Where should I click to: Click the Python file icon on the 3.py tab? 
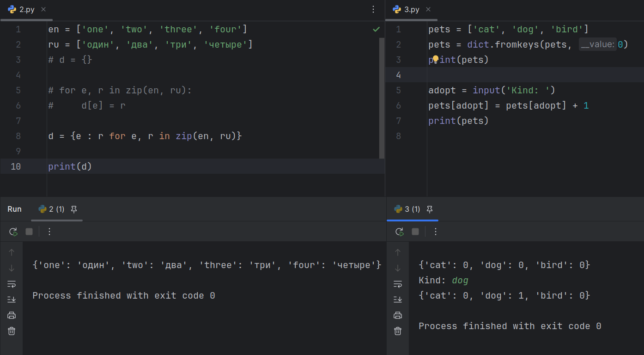(397, 10)
